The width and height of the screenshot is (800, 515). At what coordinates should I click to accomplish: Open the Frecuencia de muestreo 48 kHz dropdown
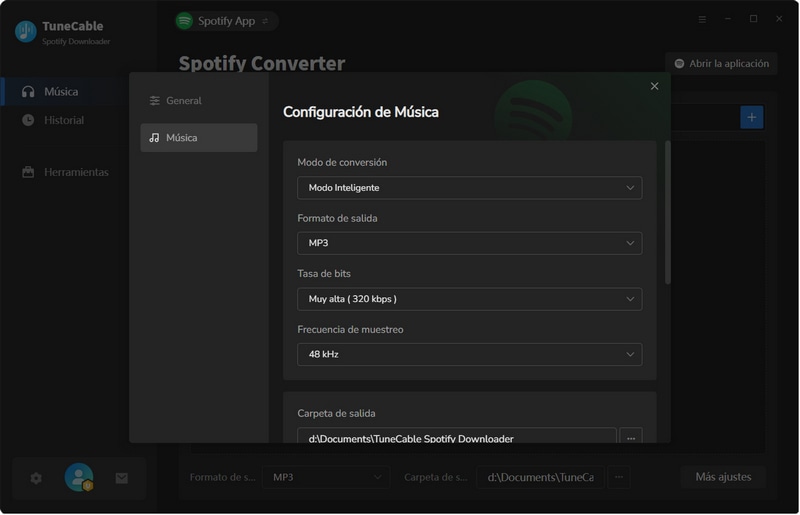coord(469,354)
